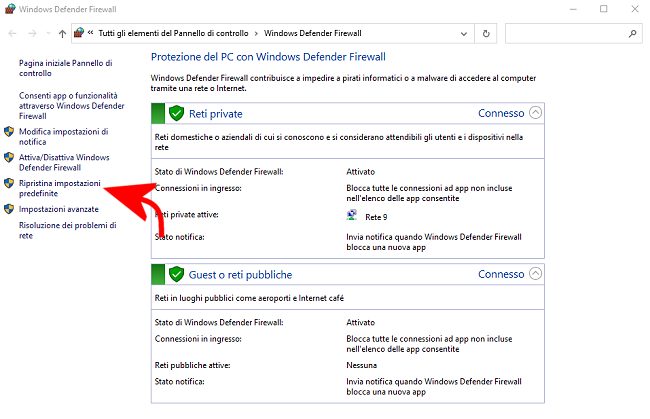This screenshot has width=650, height=419.
Task: Open Modifica impostazioni di notifica
Action: click(x=63, y=136)
